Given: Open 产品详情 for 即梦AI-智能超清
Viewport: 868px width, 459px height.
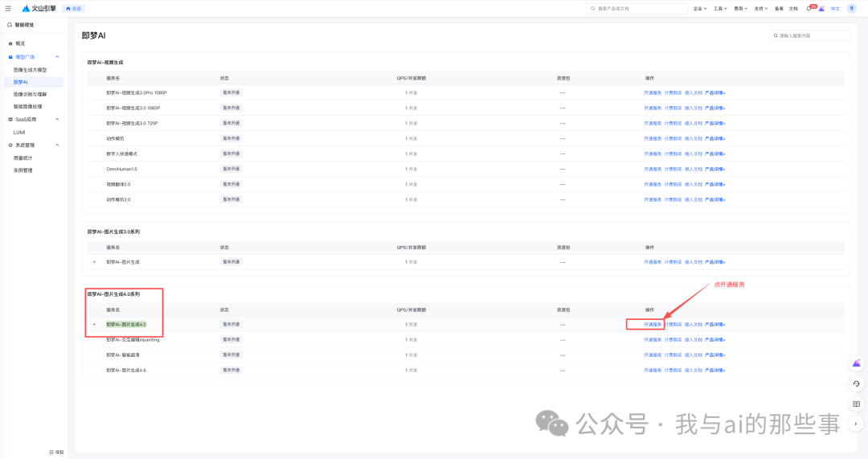Looking at the screenshot, I should 714,355.
